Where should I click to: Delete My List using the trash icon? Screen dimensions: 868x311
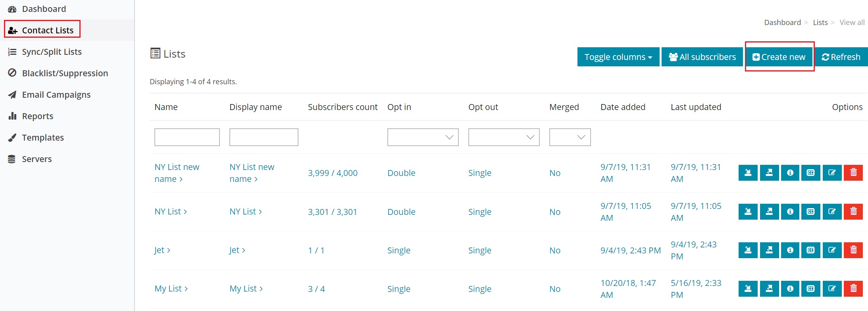coord(853,289)
